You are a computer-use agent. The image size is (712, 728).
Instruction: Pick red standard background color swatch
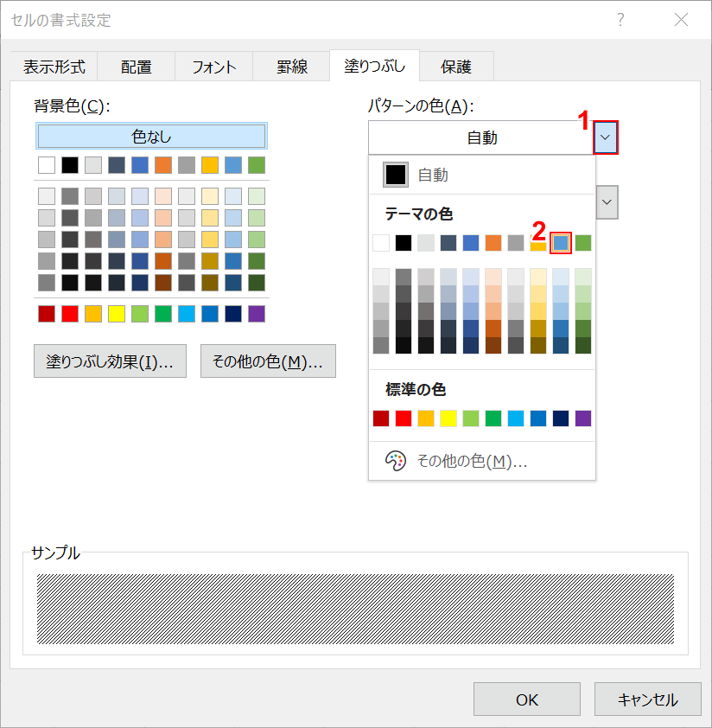click(x=70, y=314)
